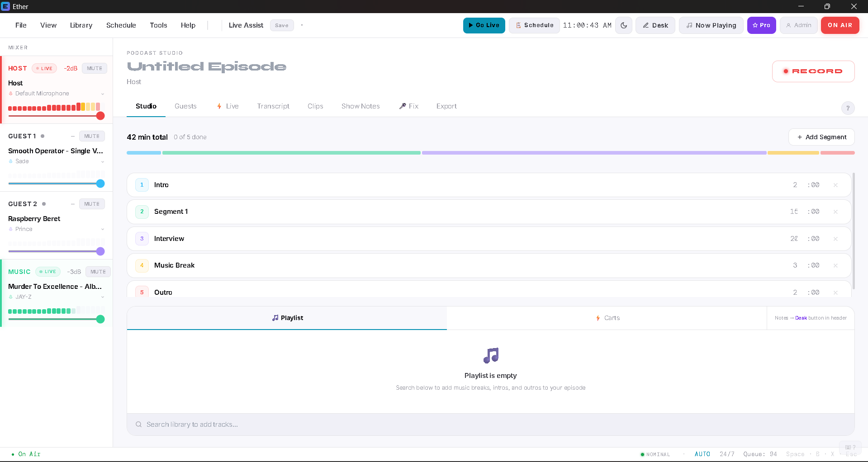The width and height of the screenshot is (868, 462).
Task: Open the Desk button in header
Action: click(x=655, y=25)
